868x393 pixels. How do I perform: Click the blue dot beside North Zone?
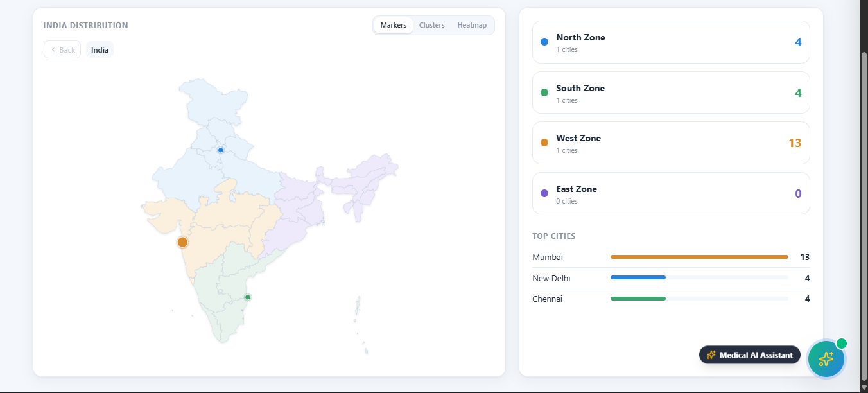(x=544, y=42)
